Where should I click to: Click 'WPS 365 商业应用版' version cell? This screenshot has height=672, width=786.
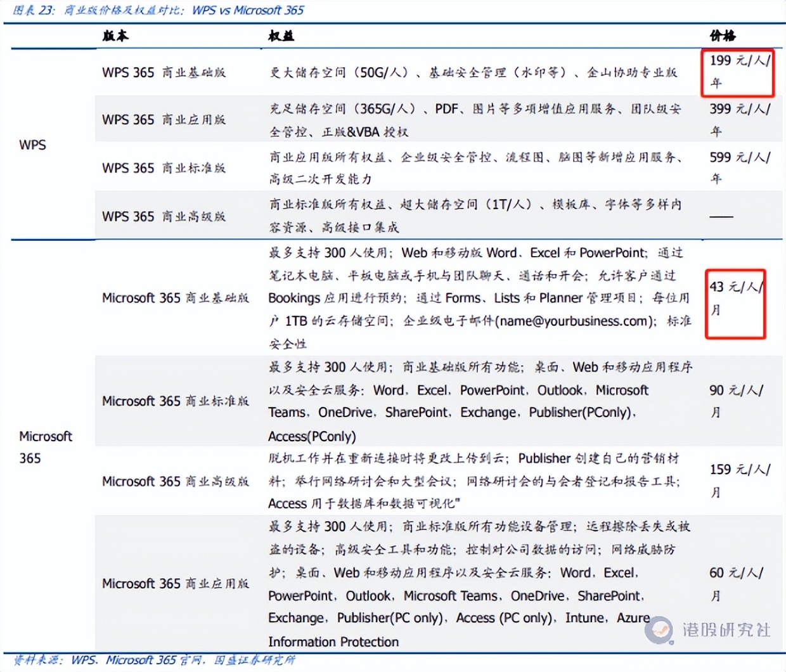tap(164, 120)
